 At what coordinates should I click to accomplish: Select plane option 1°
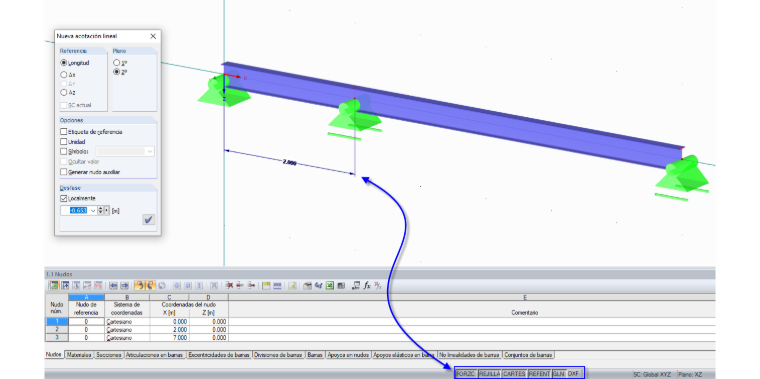coord(116,63)
